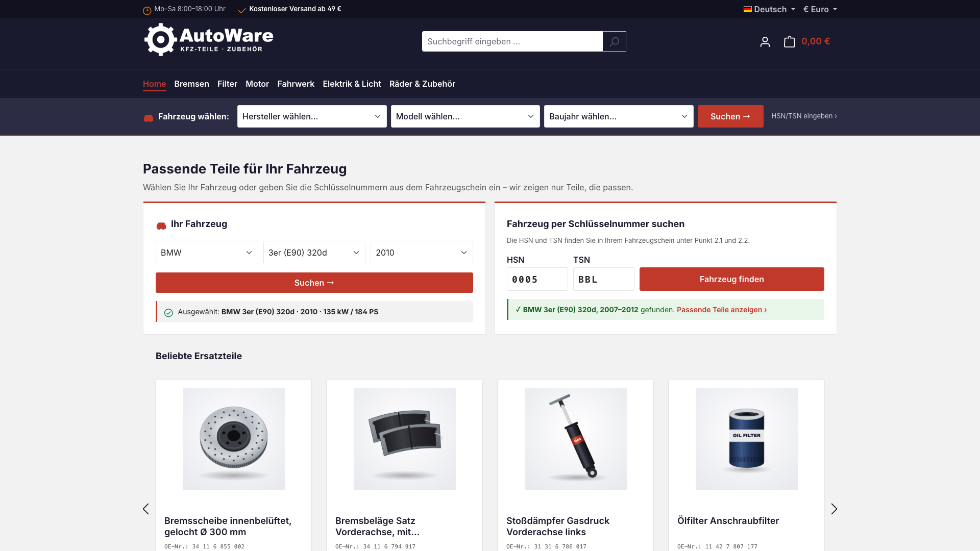Follow the Passende Teile anzeigen link
The width and height of the screenshot is (980, 551).
722,310
